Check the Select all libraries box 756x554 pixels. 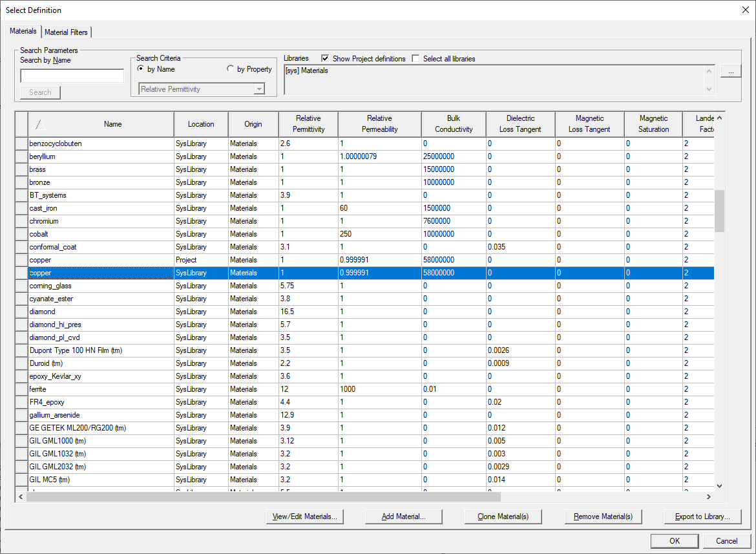point(415,58)
